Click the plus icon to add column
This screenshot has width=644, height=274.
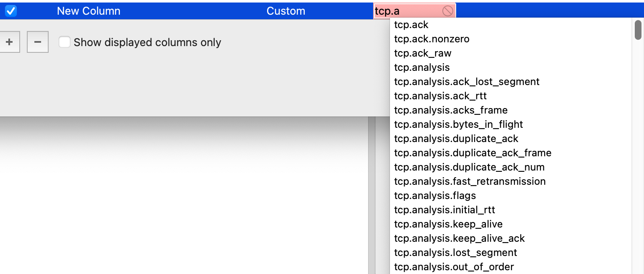(x=9, y=42)
